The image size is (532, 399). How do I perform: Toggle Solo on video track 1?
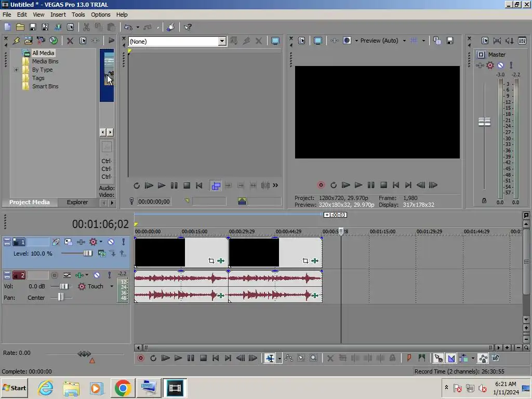coord(124,242)
